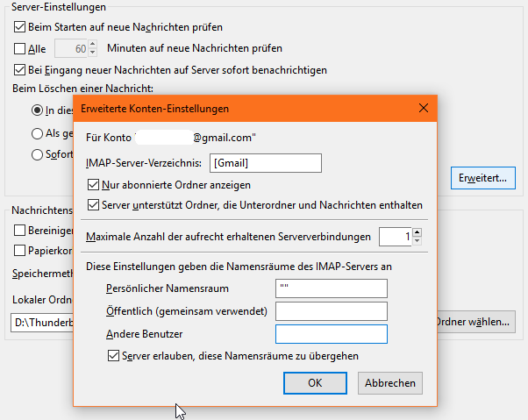
Task: Click the IMAP-Server-Verzeichnis text field
Action: point(266,163)
